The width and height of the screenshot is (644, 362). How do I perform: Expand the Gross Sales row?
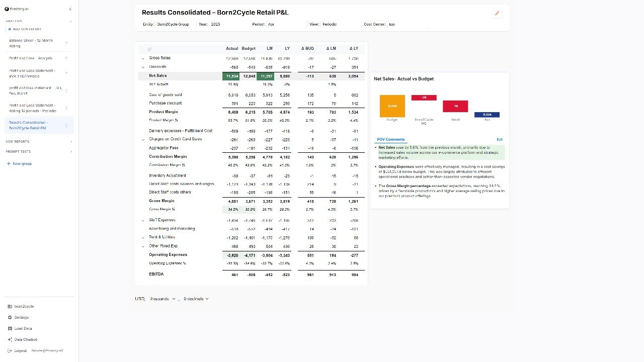tap(143, 58)
